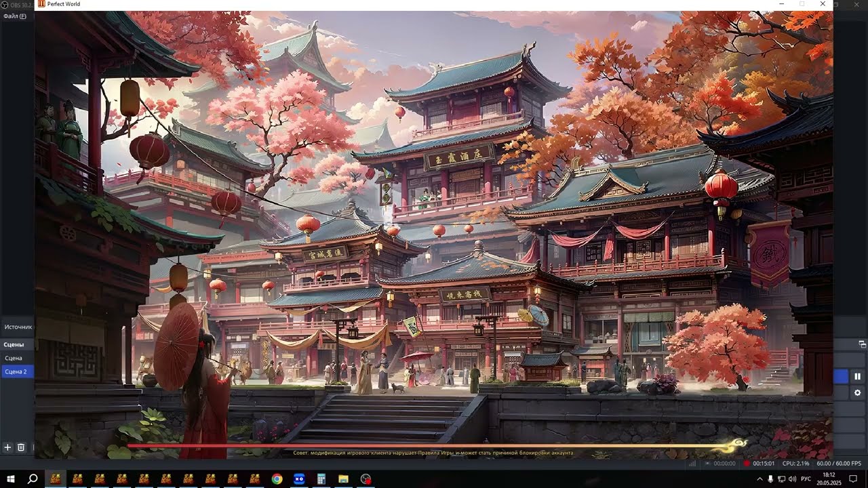
Task: Click the CPU: 2.1% status readout
Action: point(796,464)
